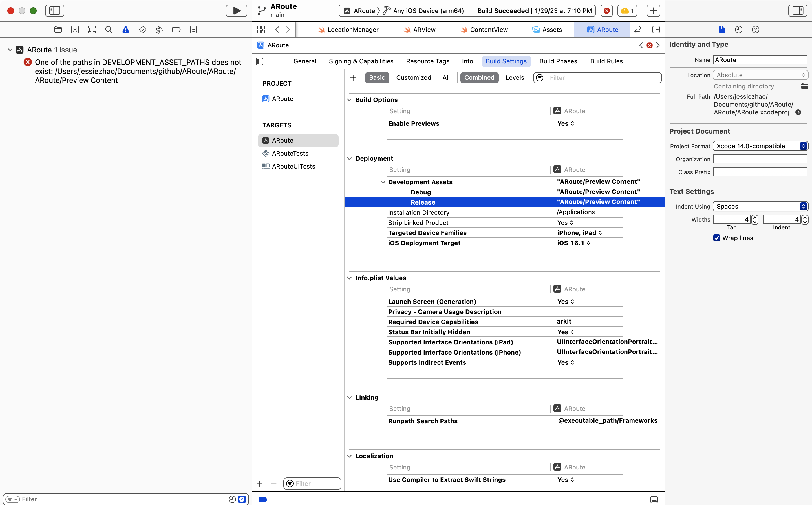Screen dimensions: 812x505
Task: Open the Test navigator diamond icon
Action: pyautogui.click(x=142, y=30)
